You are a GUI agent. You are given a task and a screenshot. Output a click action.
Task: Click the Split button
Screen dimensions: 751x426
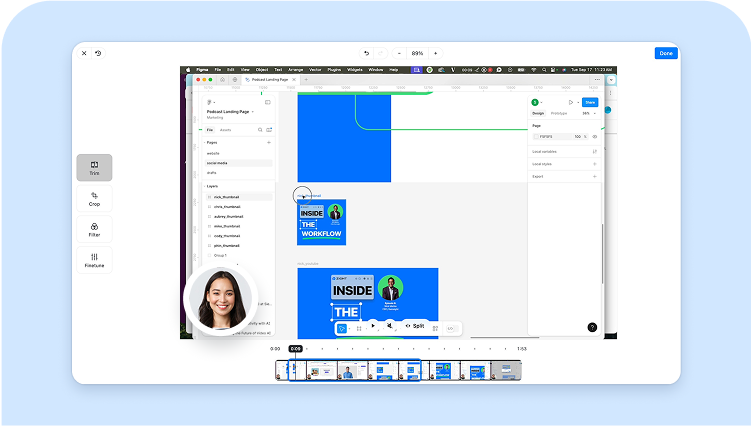pos(415,326)
